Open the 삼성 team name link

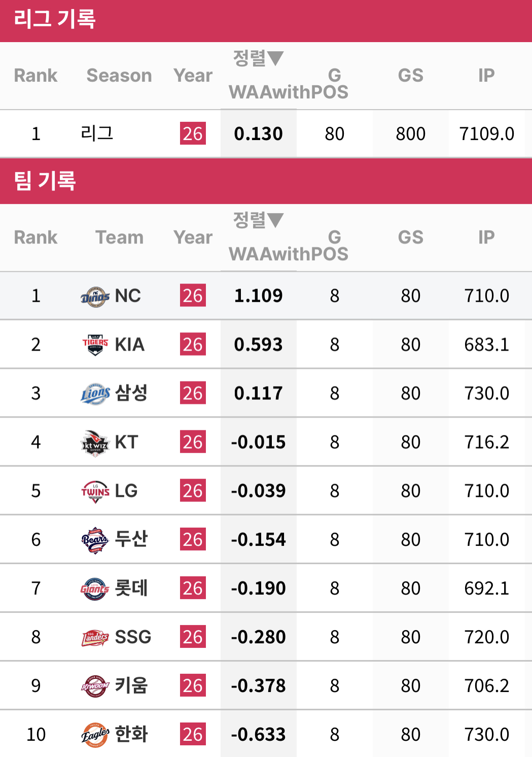pyautogui.click(x=131, y=393)
